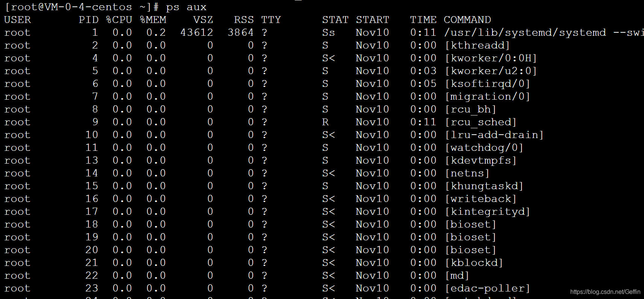The height and width of the screenshot is (299, 644).
Task: Click the TIME 0:11 of rcu_sched
Action: (423, 122)
